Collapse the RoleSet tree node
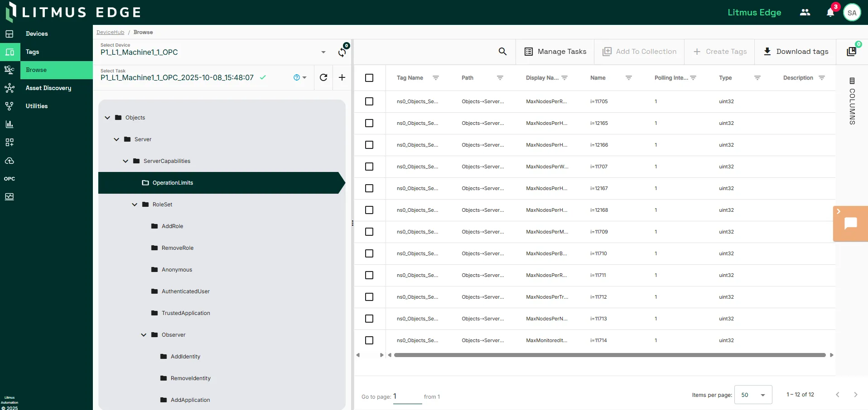This screenshot has width=868, height=410. pos(135,205)
